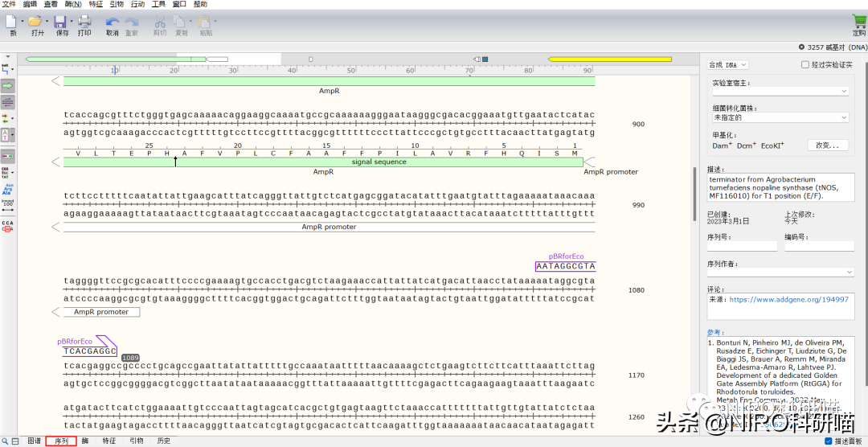Screen dimensions: 868x447
Task: Click the Save (保存) floppy disk icon
Action: click(61, 22)
